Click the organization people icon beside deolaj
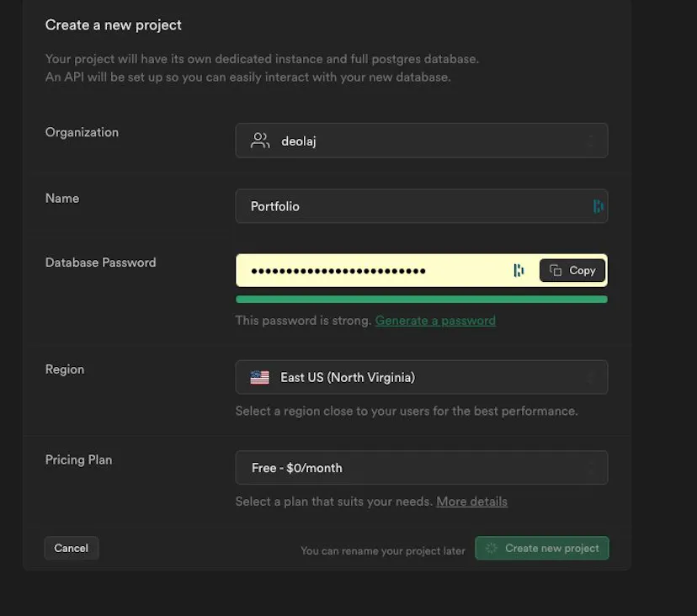Screen dimensions: 697x616 [x=259, y=141]
